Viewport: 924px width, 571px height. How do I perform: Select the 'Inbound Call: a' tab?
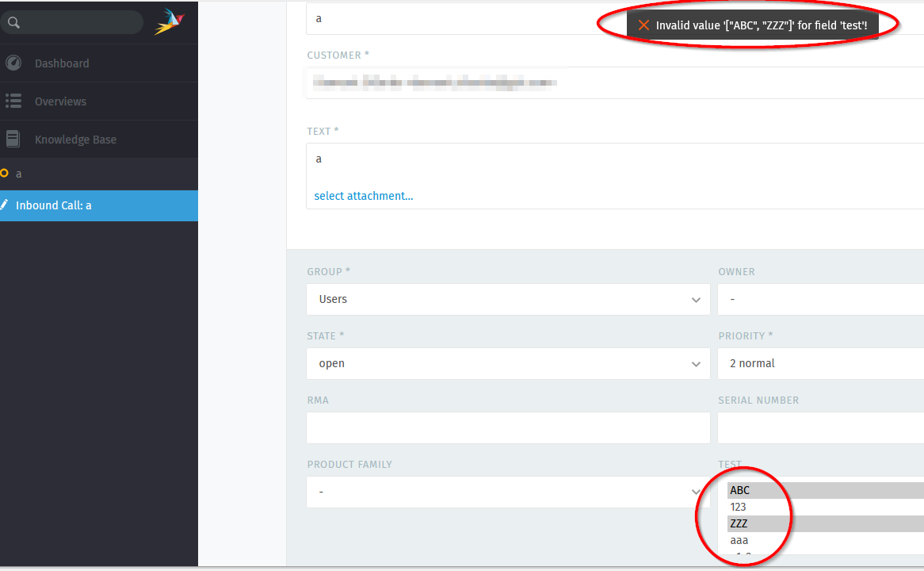(99, 205)
